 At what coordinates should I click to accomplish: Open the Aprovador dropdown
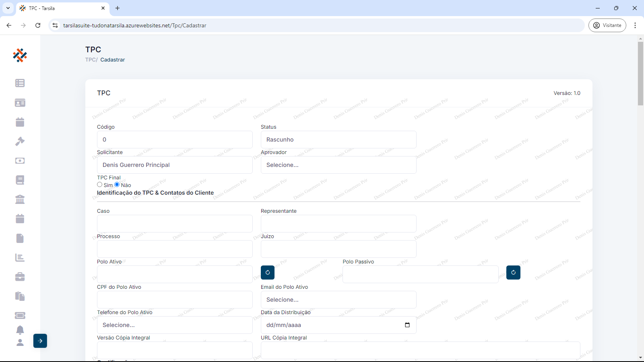(x=338, y=165)
